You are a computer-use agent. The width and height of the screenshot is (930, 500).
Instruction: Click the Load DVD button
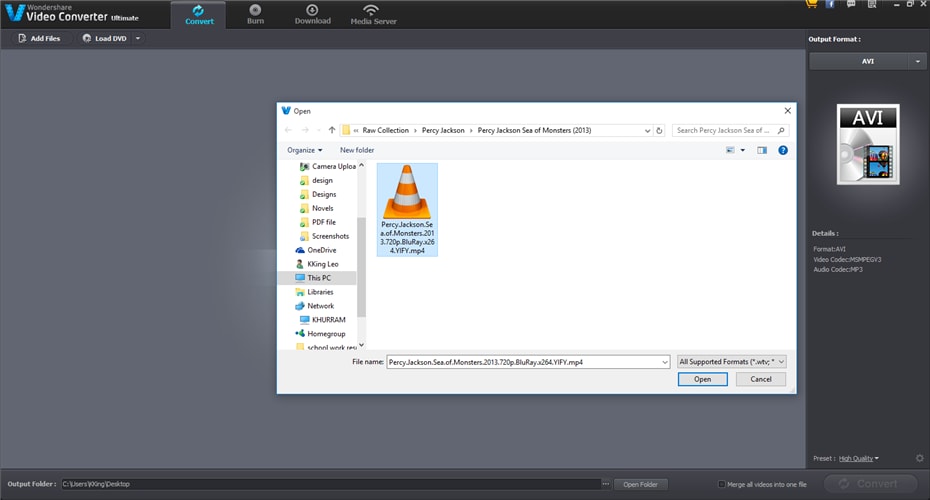(x=104, y=38)
